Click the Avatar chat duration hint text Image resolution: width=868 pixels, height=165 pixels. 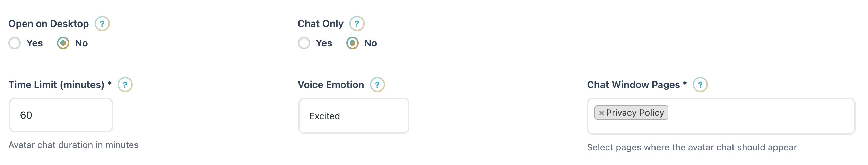[73, 145]
